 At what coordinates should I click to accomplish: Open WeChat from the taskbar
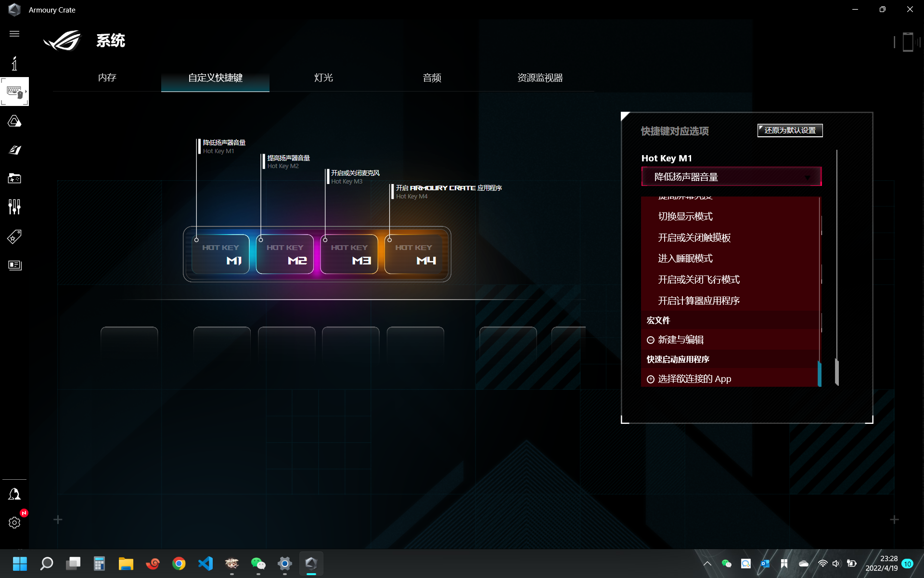coord(258,564)
